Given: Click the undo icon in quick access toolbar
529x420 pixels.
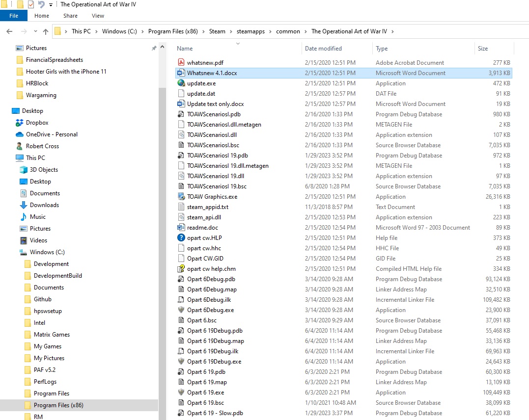Looking at the screenshot, I should (x=41, y=4).
